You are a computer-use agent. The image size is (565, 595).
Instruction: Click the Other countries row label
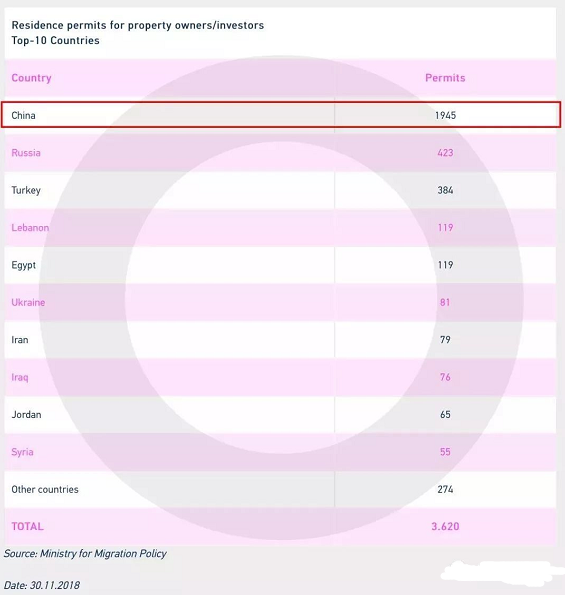tap(45, 490)
